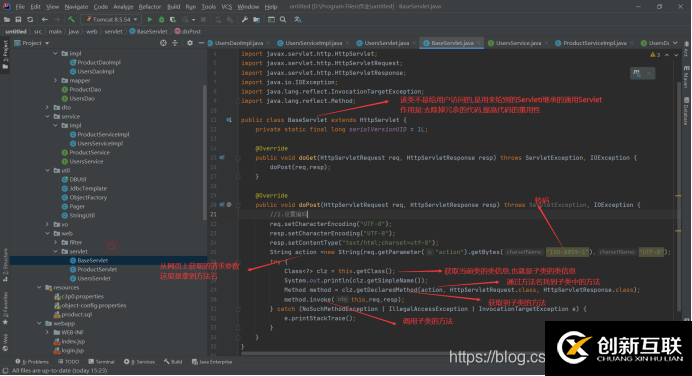The image size is (692, 376).
Task: Expand the filter folder
Action: 56,242
